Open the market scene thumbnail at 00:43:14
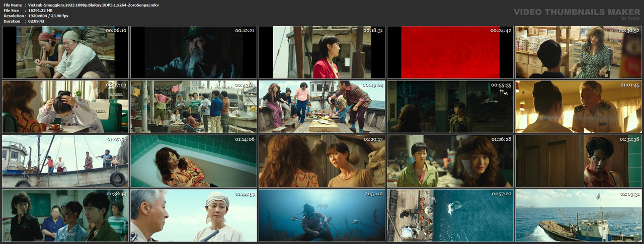The image size is (644, 244). click(194, 107)
